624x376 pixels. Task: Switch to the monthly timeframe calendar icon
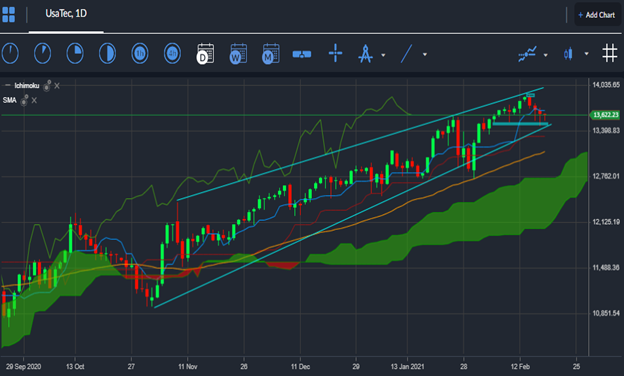tap(271, 53)
